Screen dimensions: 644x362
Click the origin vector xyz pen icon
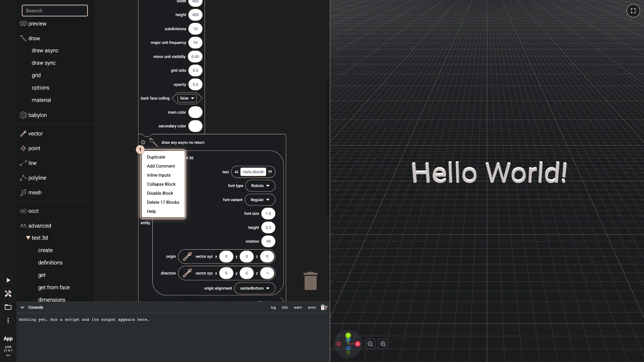[x=187, y=256]
